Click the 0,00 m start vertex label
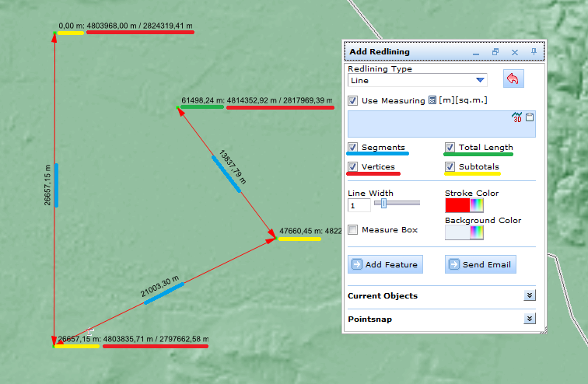The height and width of the screenshot is (384, 588). 72,26
